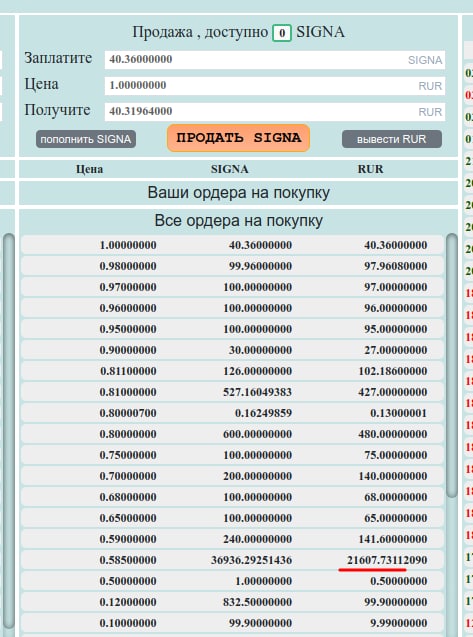Click the ПРОДАТЬ SIGNA button

[239, 138]
